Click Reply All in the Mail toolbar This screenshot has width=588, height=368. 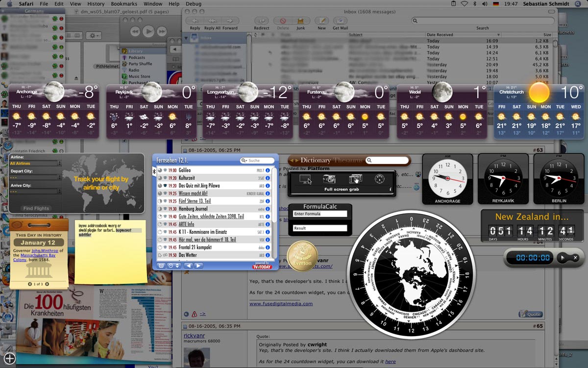click(212, 21)
